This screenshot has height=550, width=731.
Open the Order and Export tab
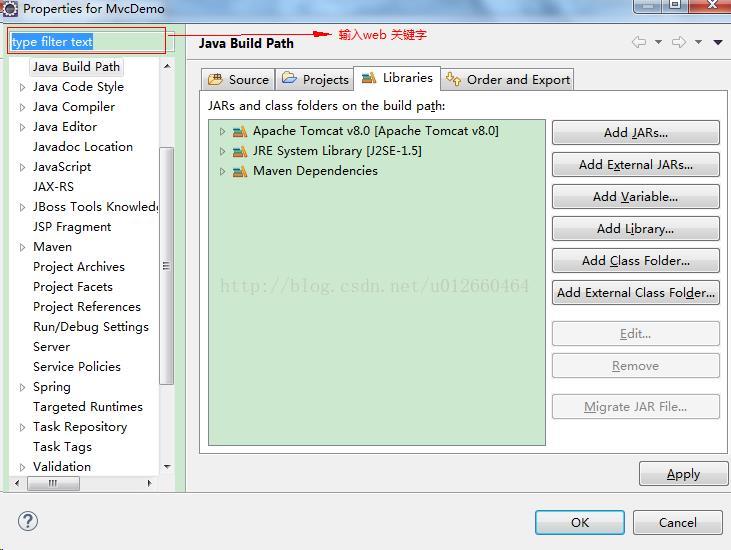[507, 80]
